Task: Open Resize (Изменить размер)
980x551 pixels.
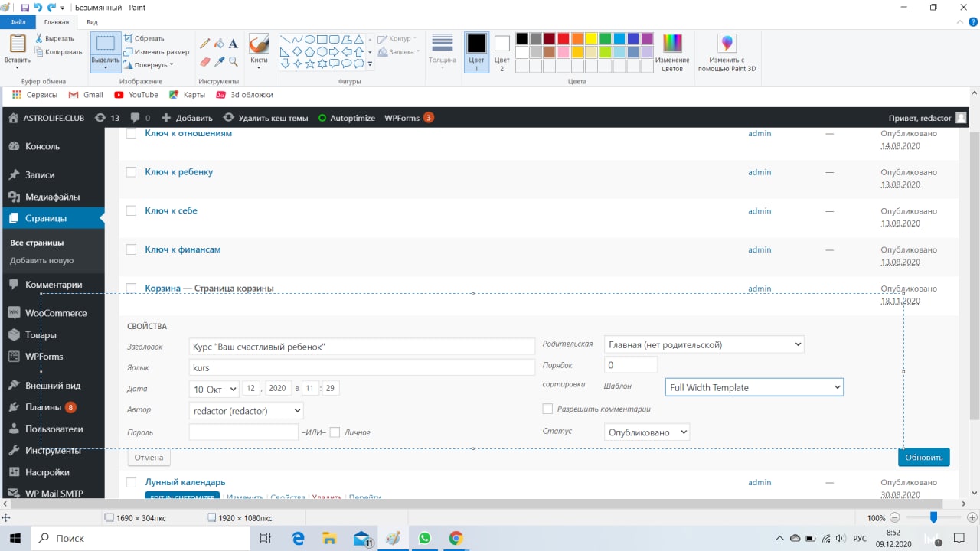Action: click(157, 52)
